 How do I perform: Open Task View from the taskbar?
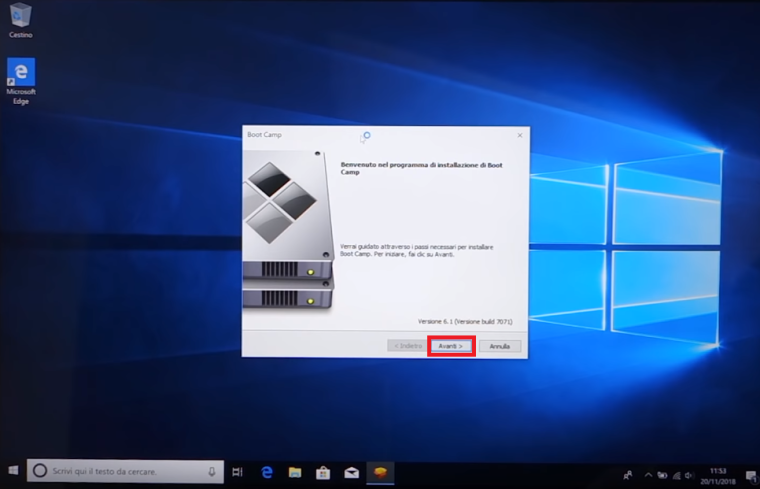(x=238, y=472)
